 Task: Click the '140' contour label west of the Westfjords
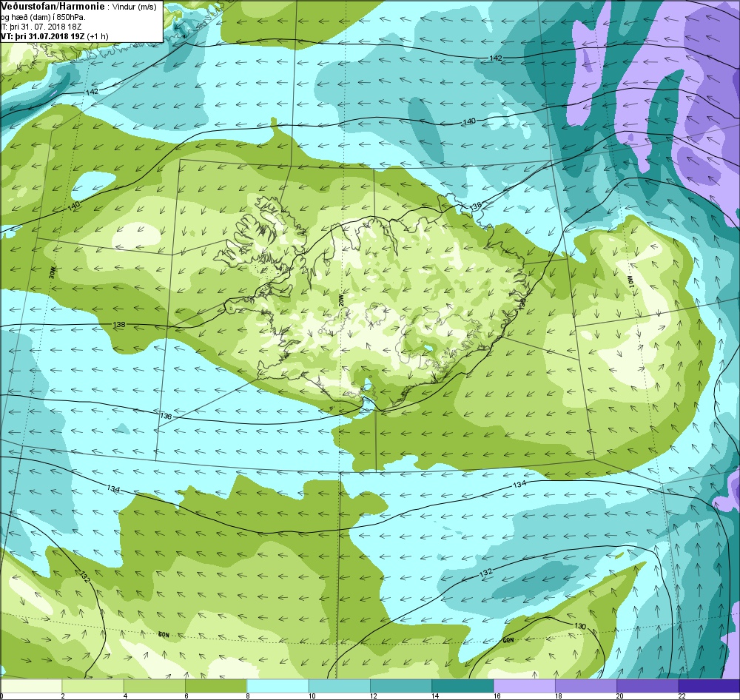coord(73,206)
